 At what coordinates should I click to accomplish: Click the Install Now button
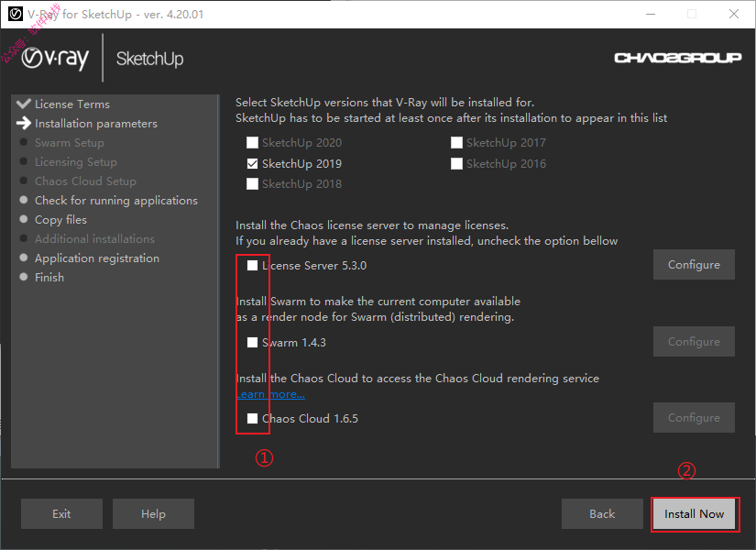click(x=694, y=514)
